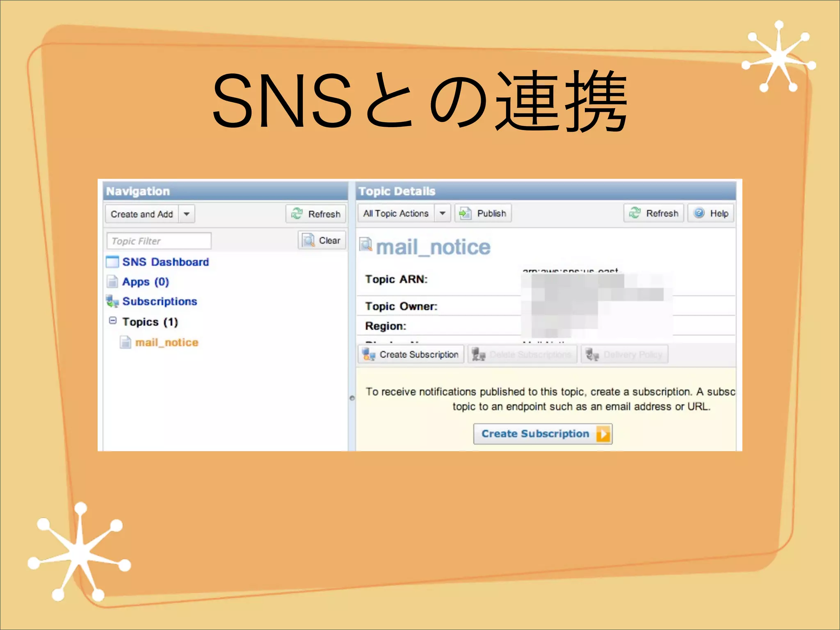Click the Create and Add button
Viewport: 840px width, 630px height.
pyautogui.click(x=142, y=214)
